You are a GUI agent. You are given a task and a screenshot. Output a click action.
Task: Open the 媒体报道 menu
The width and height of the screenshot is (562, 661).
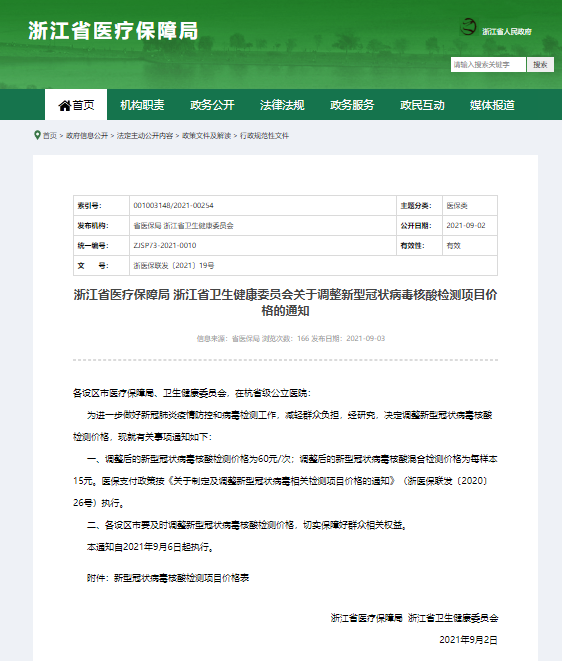tap(492, 105)
